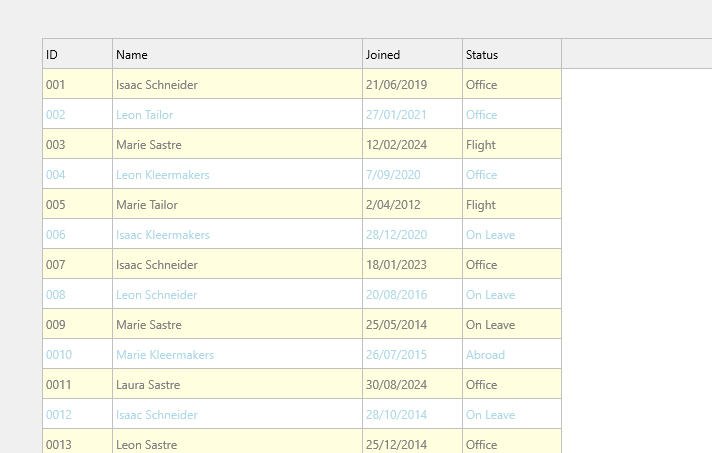Sort by the Name column header
The width and height of the screenshot is (712, 453).
237,54
